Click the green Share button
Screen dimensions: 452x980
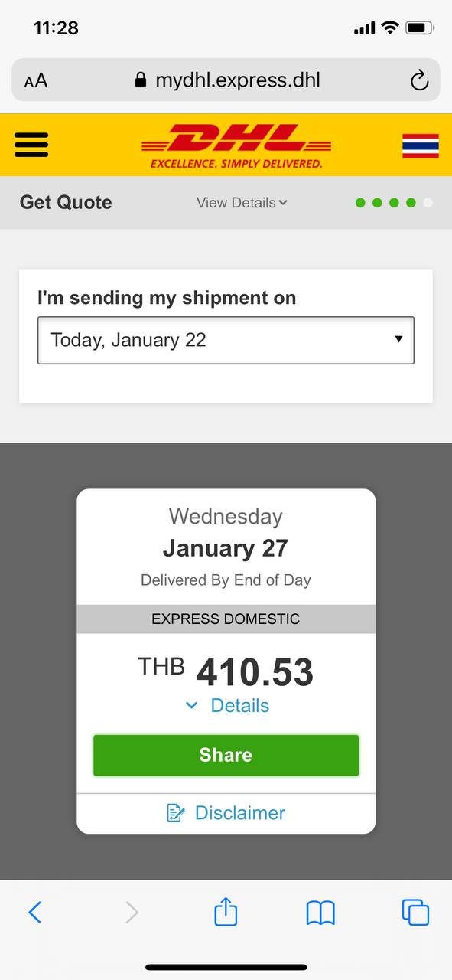(226, 756)
